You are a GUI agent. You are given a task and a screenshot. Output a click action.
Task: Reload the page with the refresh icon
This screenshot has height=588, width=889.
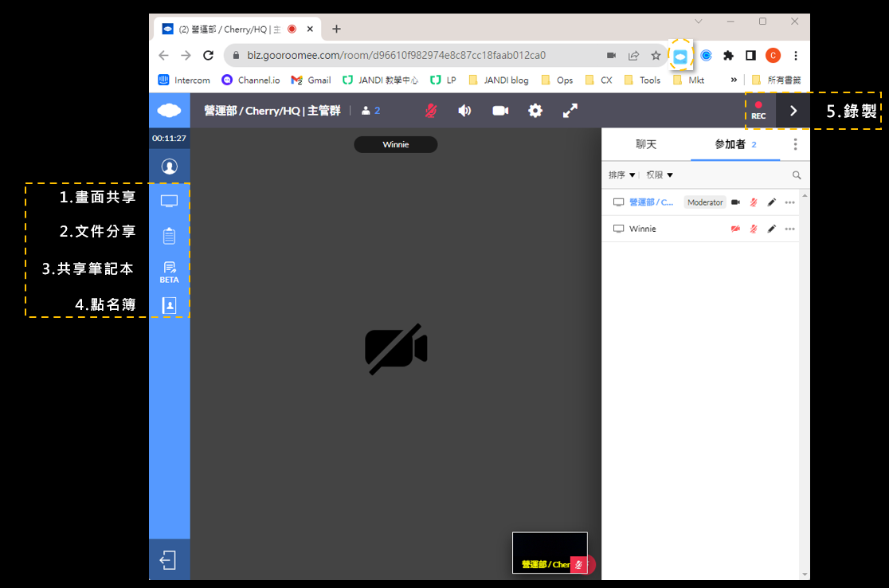[208, 56]
